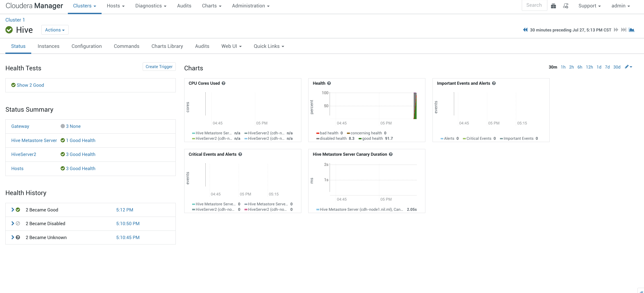
Task: Click help icon for Important Events and Alerts
Action: [494, 83]
